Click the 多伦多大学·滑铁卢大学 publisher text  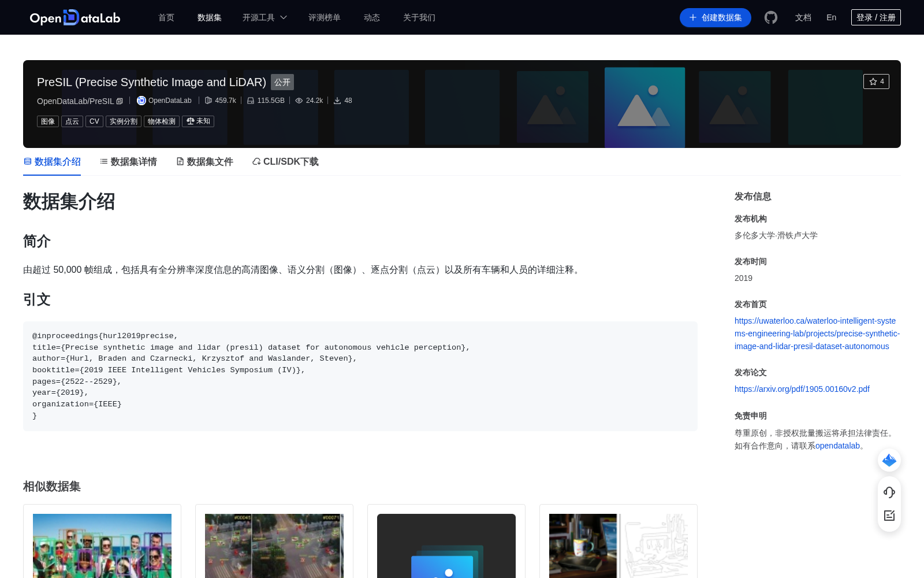click(x=776, y=235)
